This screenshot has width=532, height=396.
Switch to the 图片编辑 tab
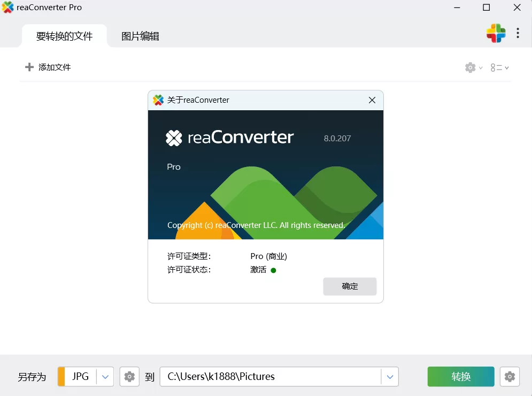click(x=140, y=36)
